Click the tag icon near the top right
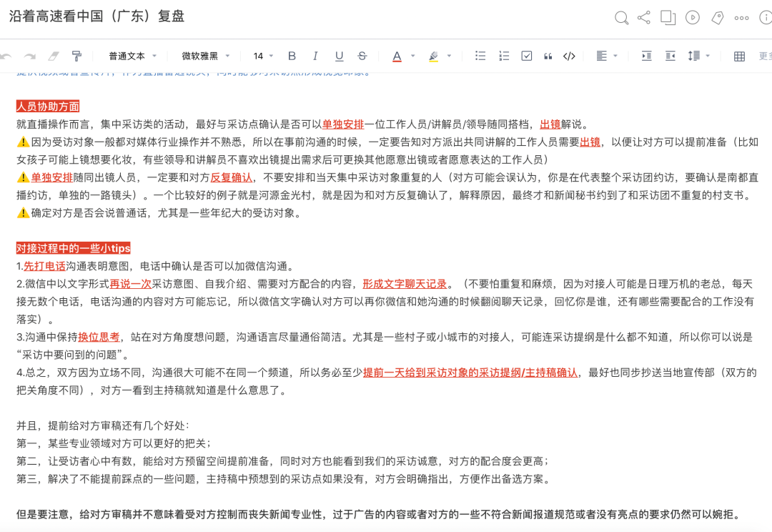The image size is (772, 532). (717, 18)
